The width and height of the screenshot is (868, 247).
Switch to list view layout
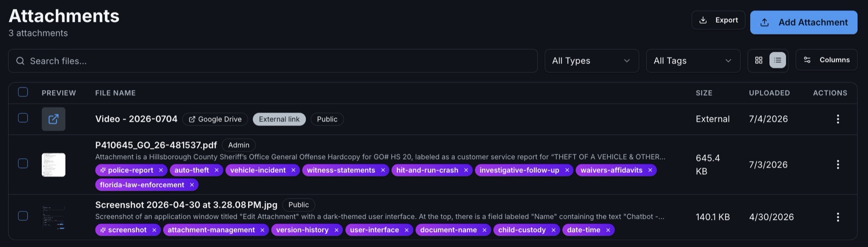coord(777,60)
